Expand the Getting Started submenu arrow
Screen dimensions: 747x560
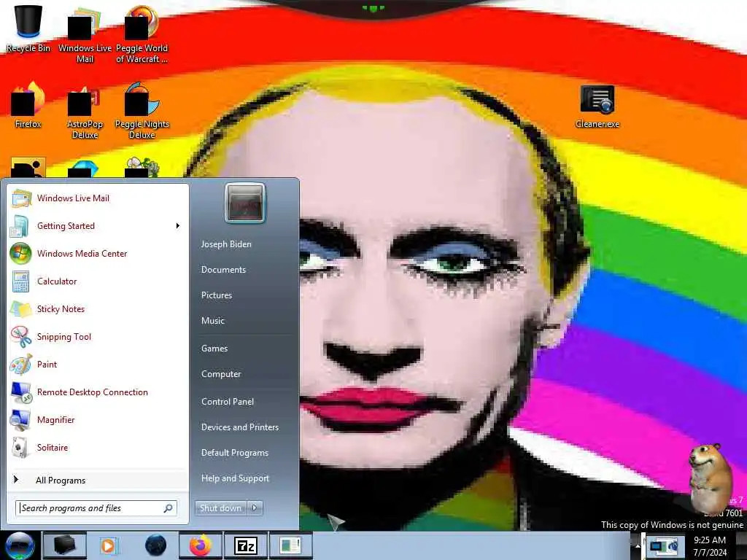click(178, 226)
